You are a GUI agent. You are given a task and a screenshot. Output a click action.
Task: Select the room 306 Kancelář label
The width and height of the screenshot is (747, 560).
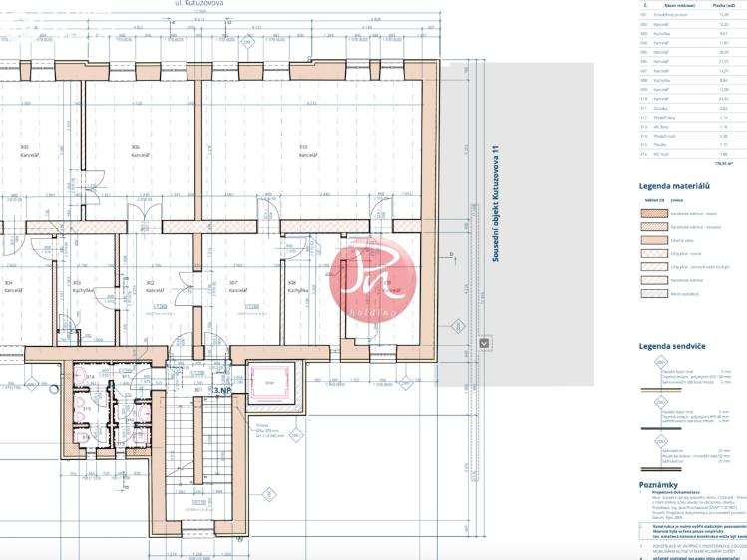click(x=136, y=151)
